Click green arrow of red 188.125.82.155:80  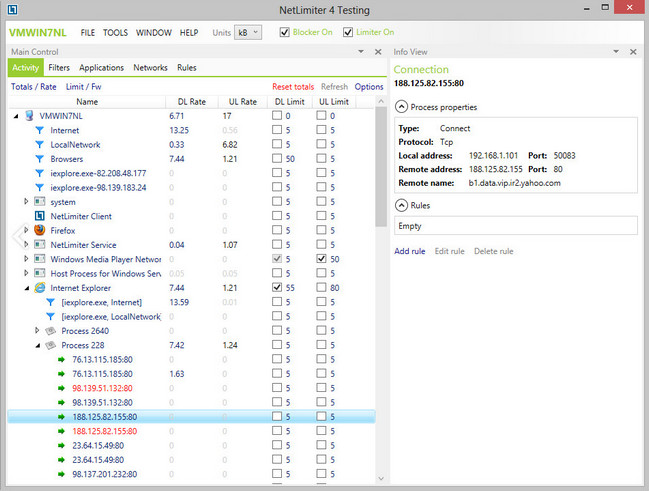(x=62, y=431)
